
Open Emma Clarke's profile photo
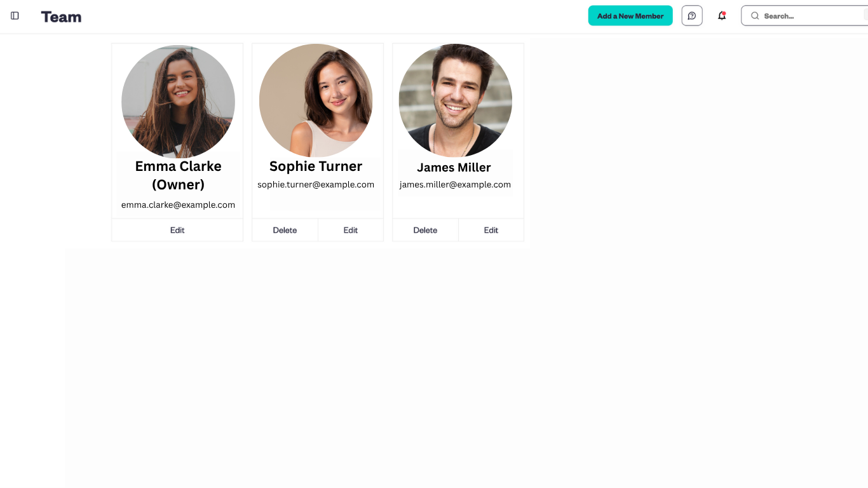(x=178, y=101)
